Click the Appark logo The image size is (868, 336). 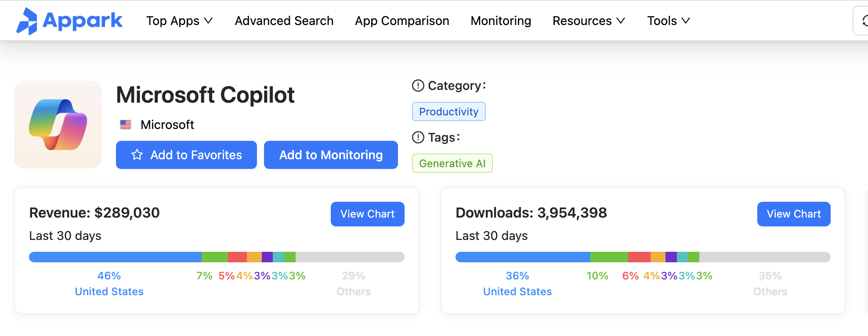point(69,21)
